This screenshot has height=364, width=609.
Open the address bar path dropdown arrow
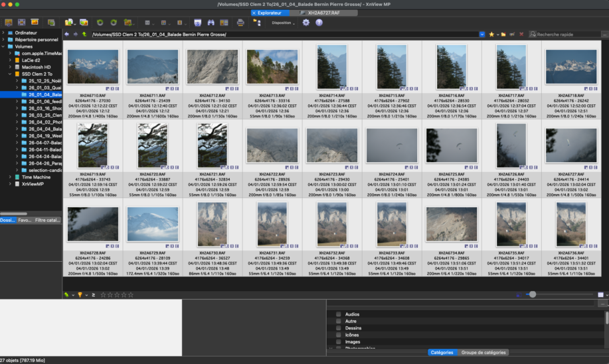click(x=482, y=34)
